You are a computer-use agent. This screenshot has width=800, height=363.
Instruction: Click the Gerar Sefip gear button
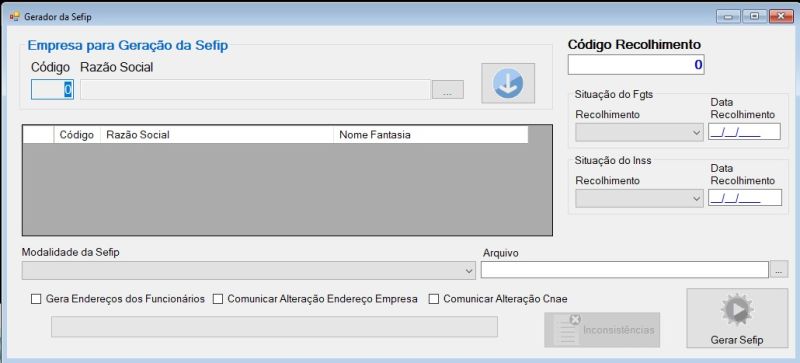pyautogui.click(x=737, y=318)
